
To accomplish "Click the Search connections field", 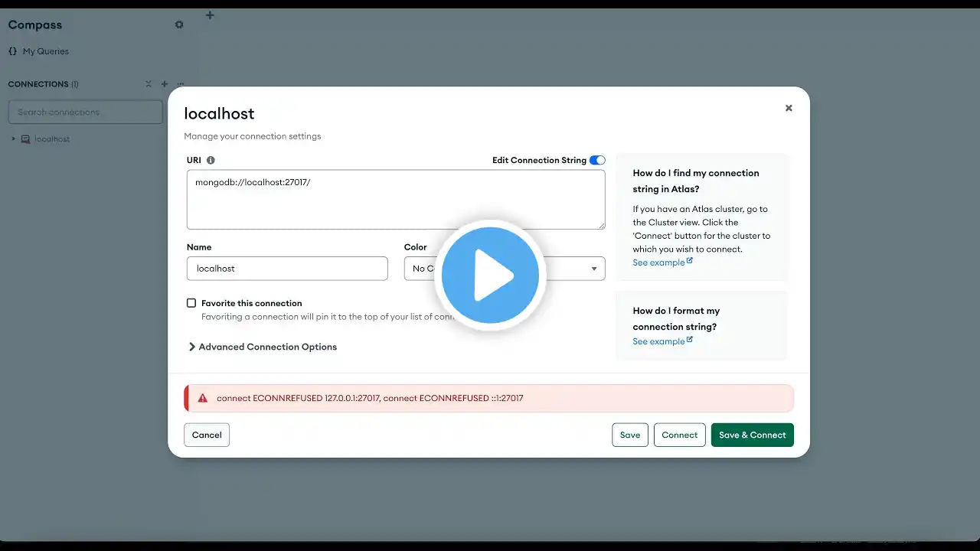I will [x=86, y=112].
